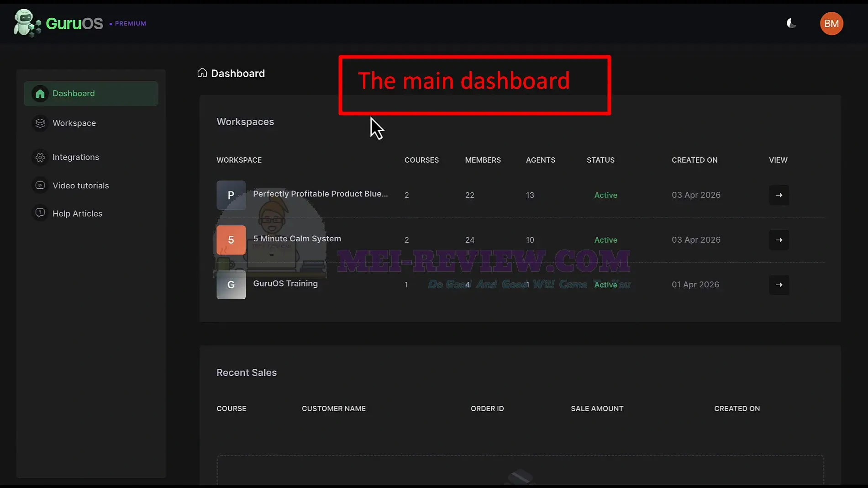This screenshot has width=868, height=488.
Task: Select 5 Minute Calm System name
Action: pyautogui.click(x=297, y=239)
